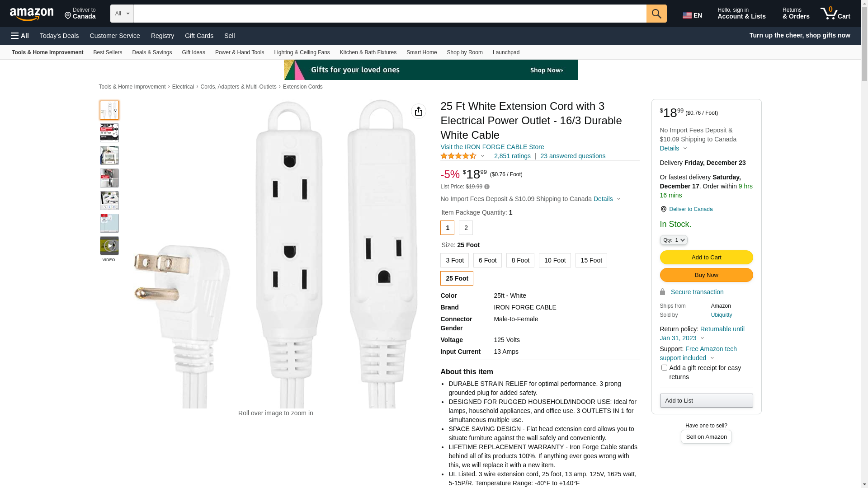The width and height of the screenshot is (868, 488).
Task: Select the 15 Foot size option
Action: click(x=591, y=260)
